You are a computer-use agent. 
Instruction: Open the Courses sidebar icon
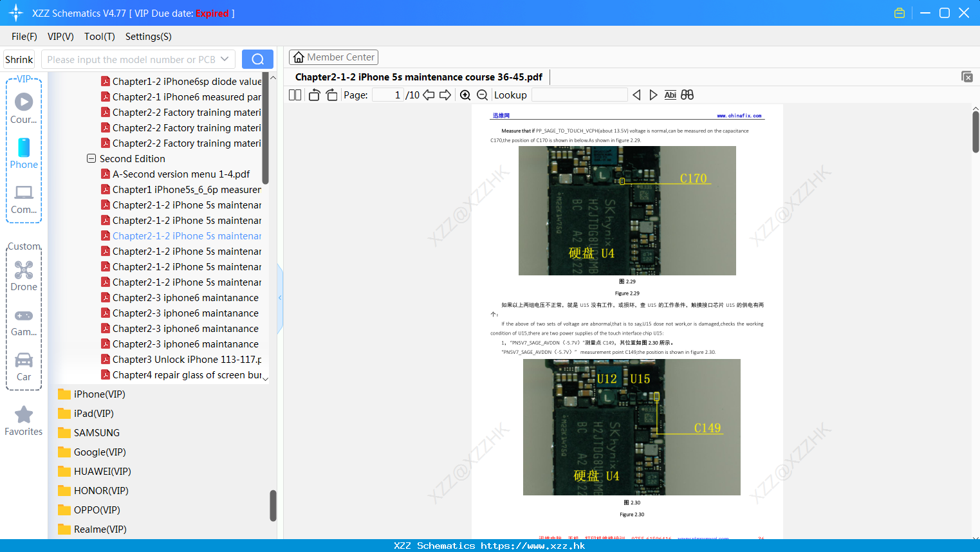tap(24, 108)
